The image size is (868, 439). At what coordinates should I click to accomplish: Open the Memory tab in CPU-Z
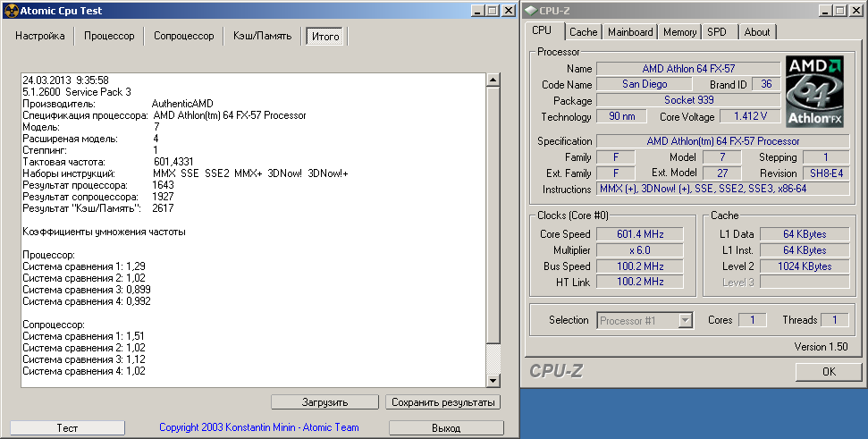pyautogui.click(x=679, y=32)
